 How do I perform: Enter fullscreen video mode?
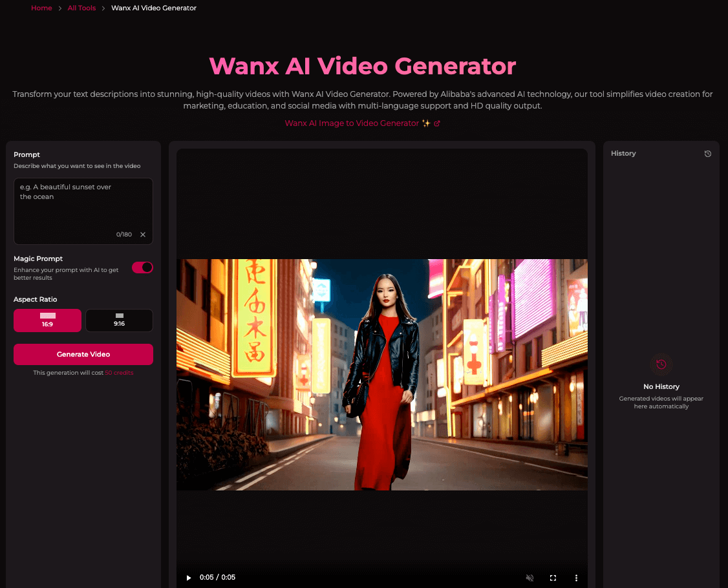pos(553,578)
